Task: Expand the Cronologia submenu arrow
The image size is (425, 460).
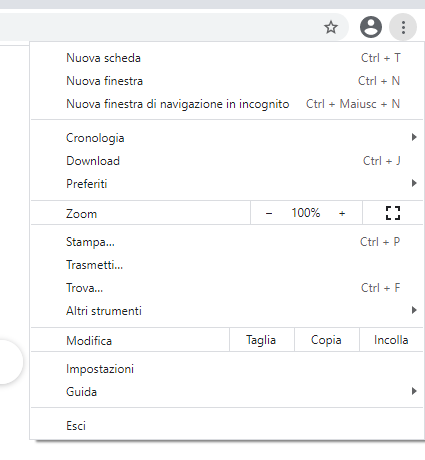Action: click(414, 137)
